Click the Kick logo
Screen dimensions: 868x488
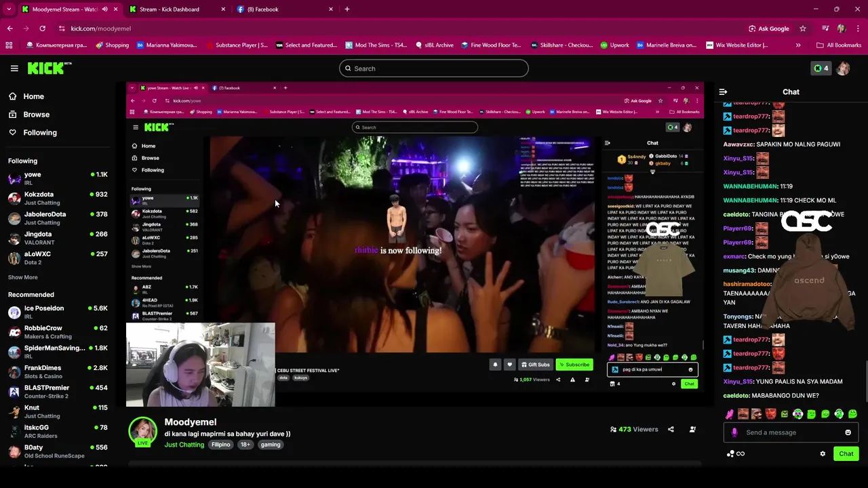[x=49, y=68]
